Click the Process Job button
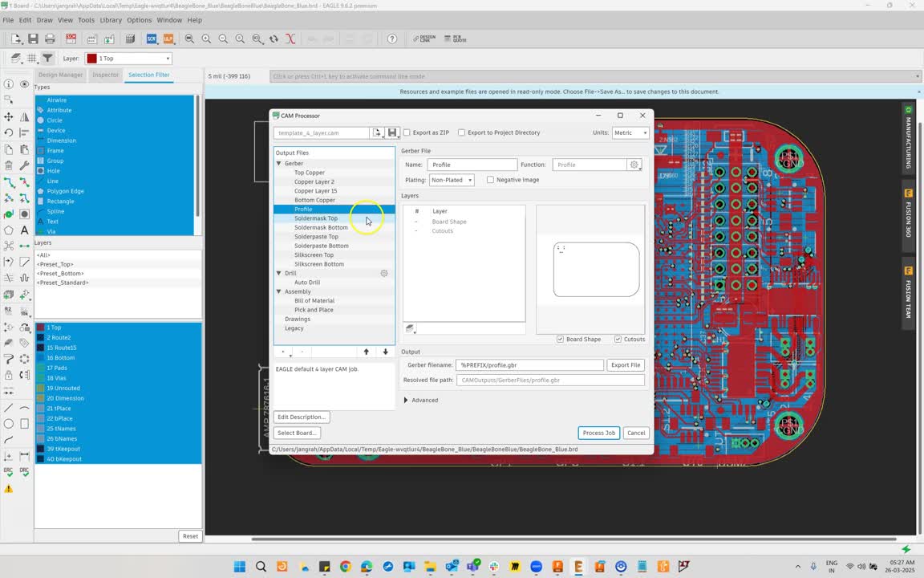Screen dimensions: 924x578 [598, 433]
